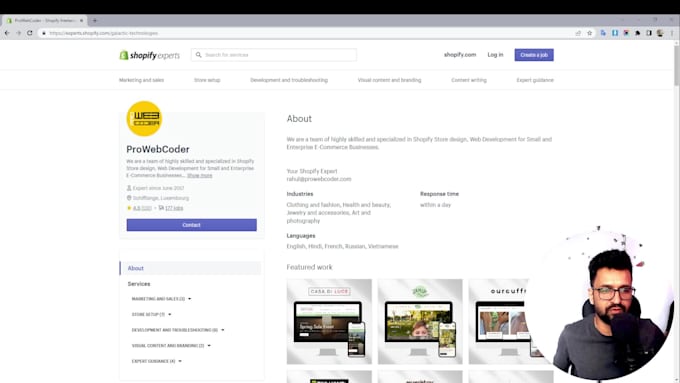
Task: Click Show more in profile description
Action: coord(199,176)
